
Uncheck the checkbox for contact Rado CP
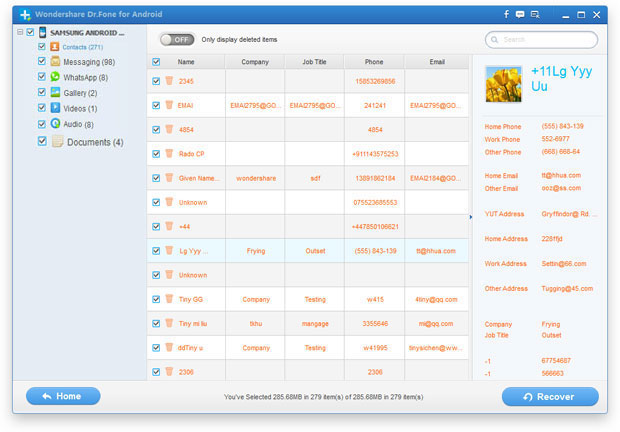[x=156, y=154]
